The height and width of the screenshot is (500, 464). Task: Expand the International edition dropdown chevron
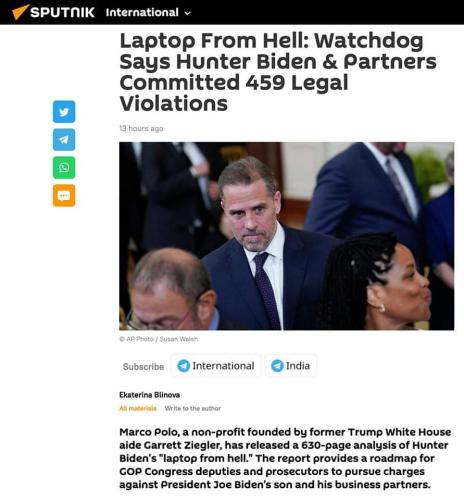click(x=188, y=13)
